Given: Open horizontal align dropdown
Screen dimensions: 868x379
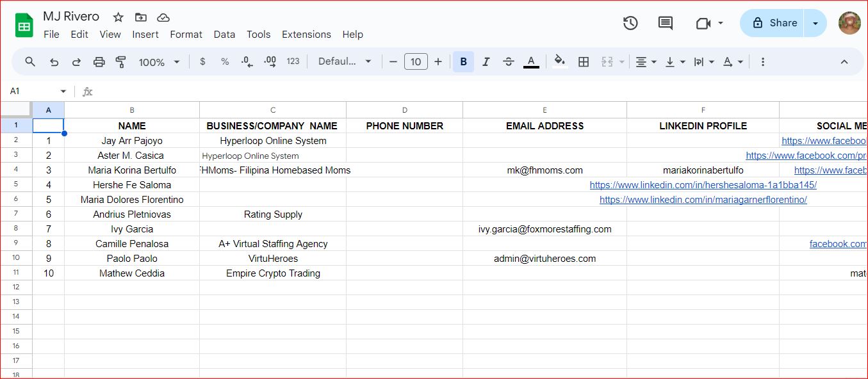Looking at the screenshot, I should (646, 61).
